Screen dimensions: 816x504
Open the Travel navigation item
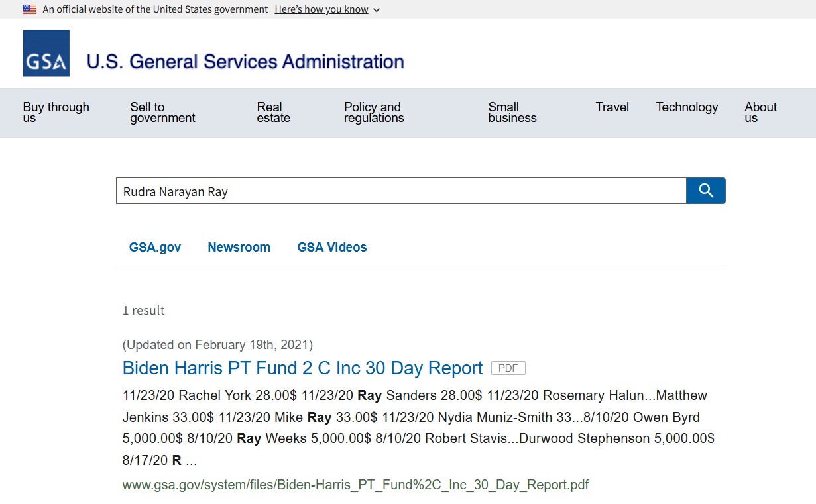point(612,107)
